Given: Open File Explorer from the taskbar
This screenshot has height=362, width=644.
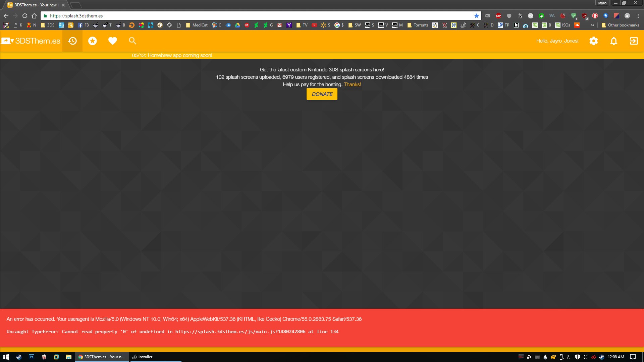Looking at the screenshot, I should (69, 357).
